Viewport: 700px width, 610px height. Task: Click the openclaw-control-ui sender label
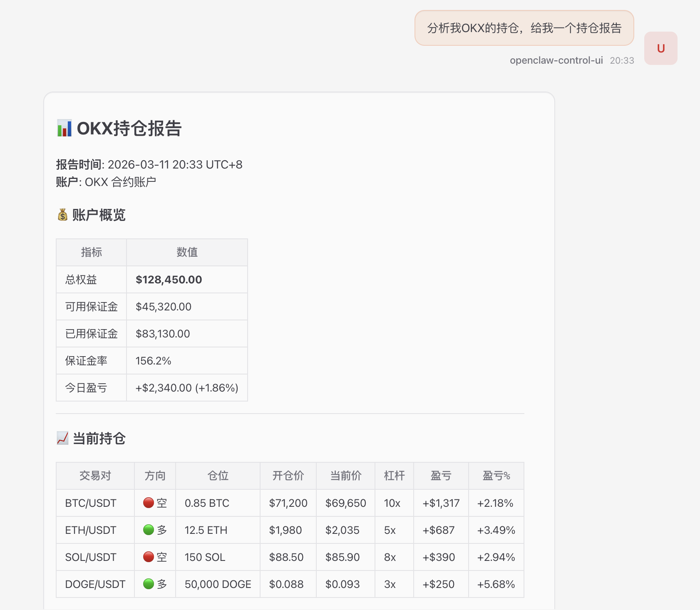coord(556,60)
